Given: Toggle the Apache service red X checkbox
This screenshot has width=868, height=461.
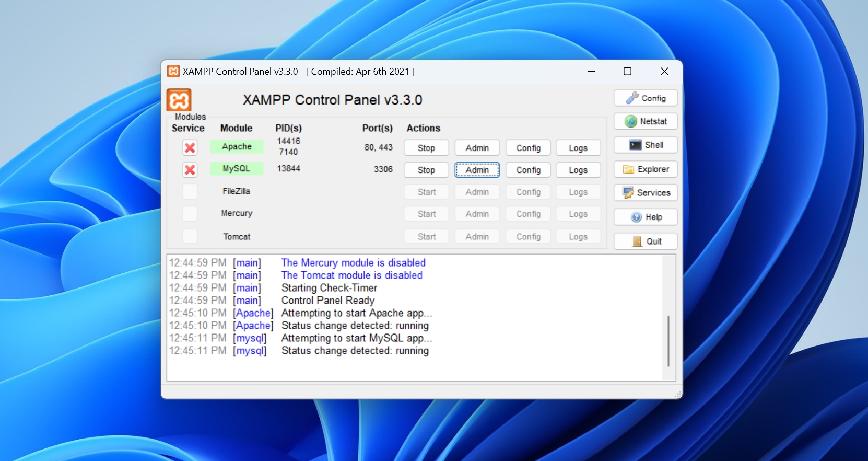Looking at the screenshot, I should tap(190, 148).
